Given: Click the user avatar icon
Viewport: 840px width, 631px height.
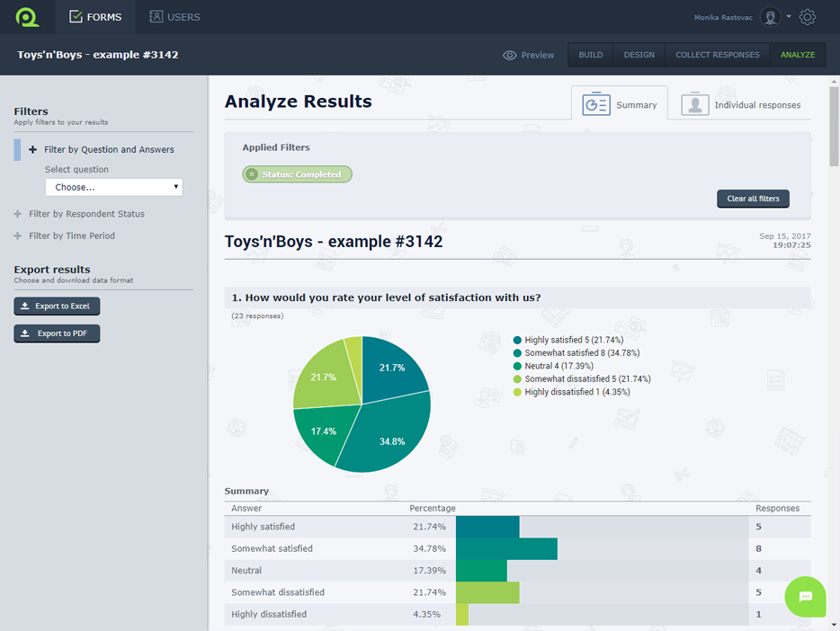Looking at the screenshot, I should (771, 16).
